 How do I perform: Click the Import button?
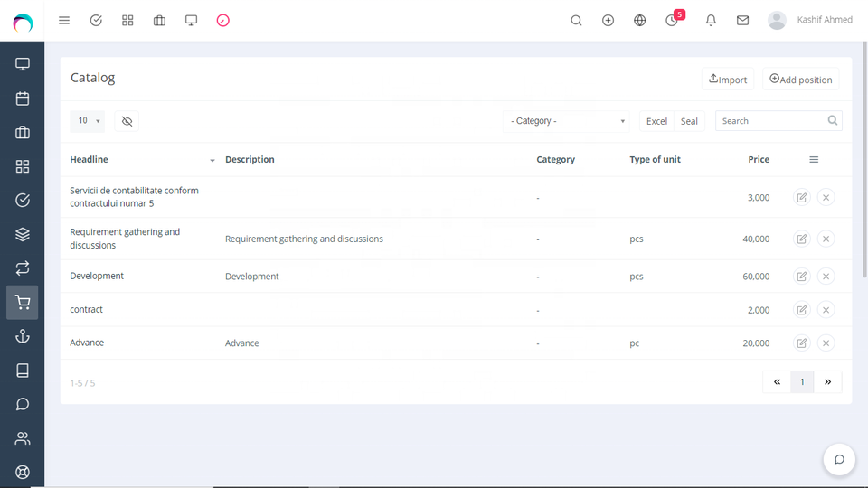(x=728, y=80)
